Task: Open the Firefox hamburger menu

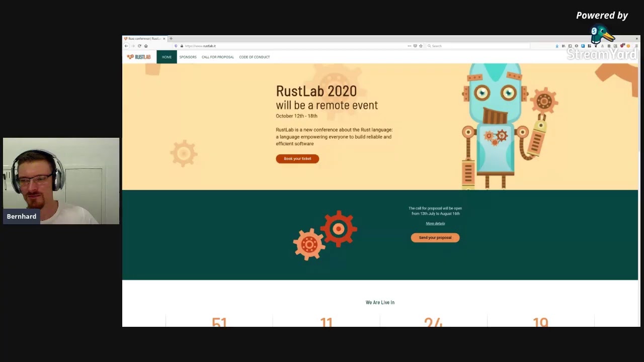Action: click(x=636, y=46)
